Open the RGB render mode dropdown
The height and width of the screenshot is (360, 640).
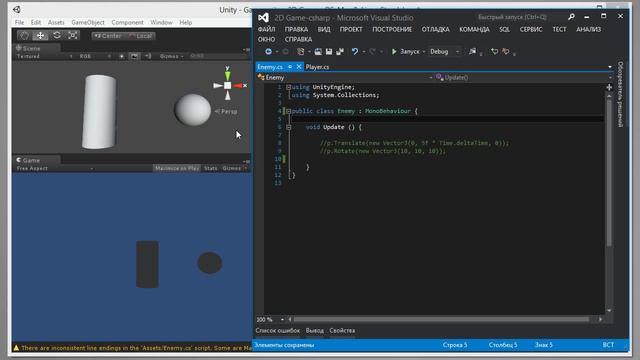pos(95,56)
